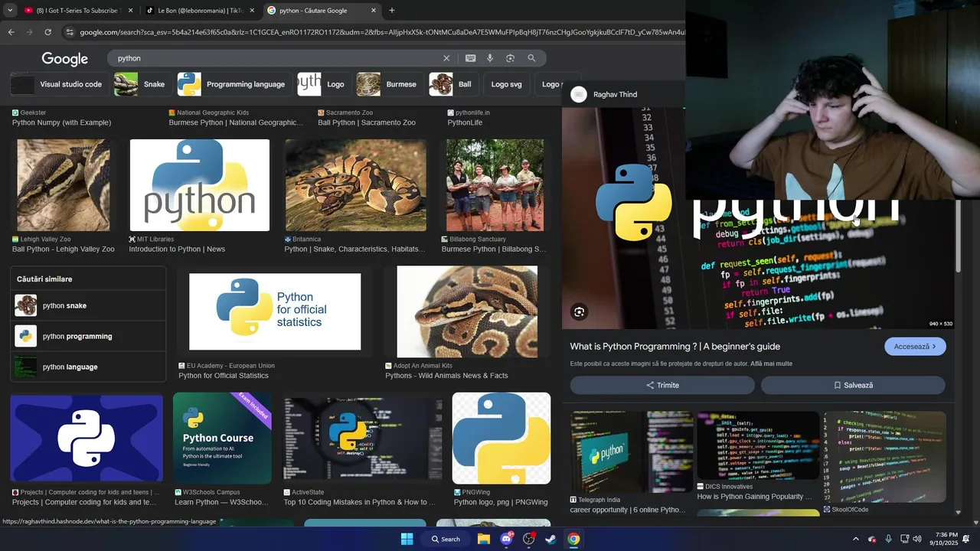Open the Află mai multe link

click(x=771, y=364)
